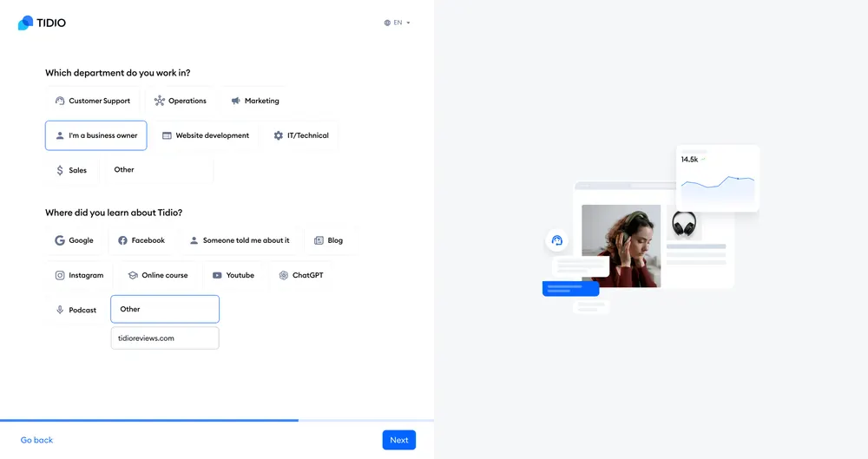
Task: Click the Marketing megaphone icon
Action: [236, 101]
